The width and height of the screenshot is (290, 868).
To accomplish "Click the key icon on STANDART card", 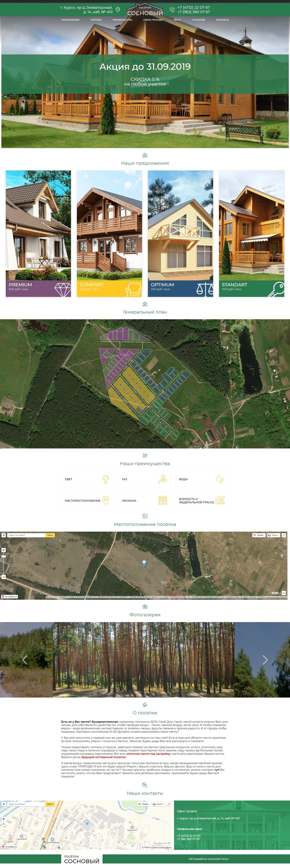I will coord(276,289).
